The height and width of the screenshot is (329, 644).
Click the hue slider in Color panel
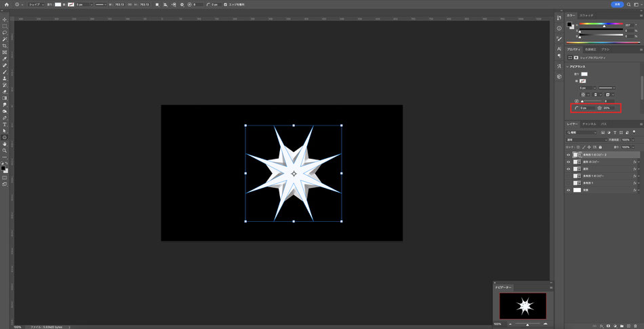[x=601, y=24]
